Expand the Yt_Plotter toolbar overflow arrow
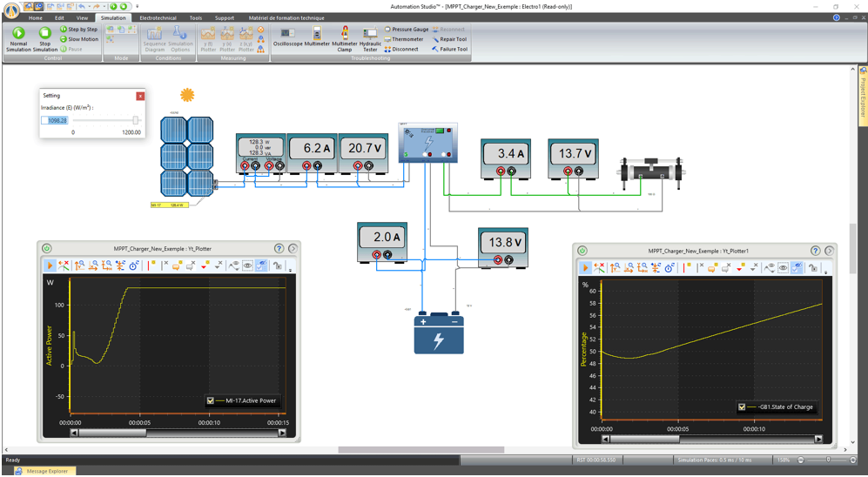This screenshot has height=477, width=868. (x=290, y=270)
